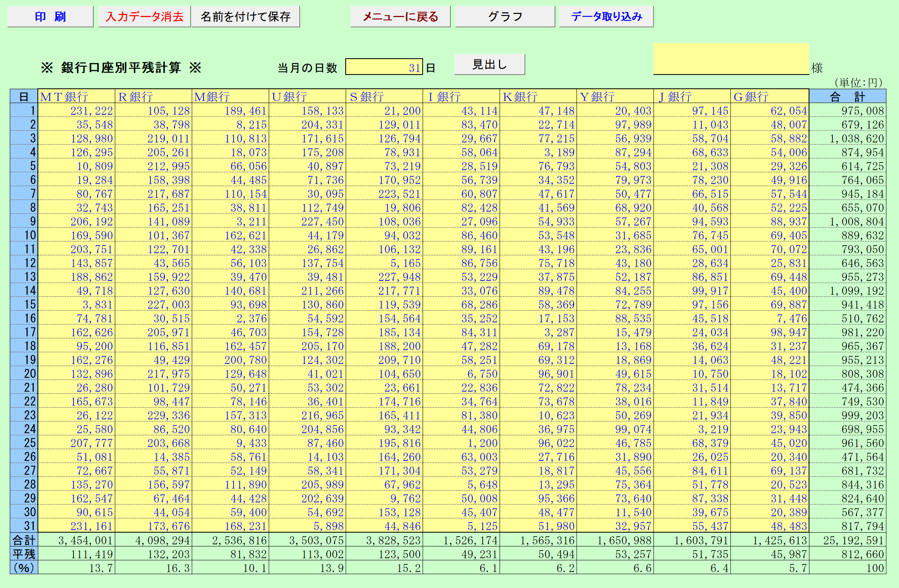Select cell 47,617 in day 7
Viewport: 899px width, 588px height.
[x=538, y=193]
